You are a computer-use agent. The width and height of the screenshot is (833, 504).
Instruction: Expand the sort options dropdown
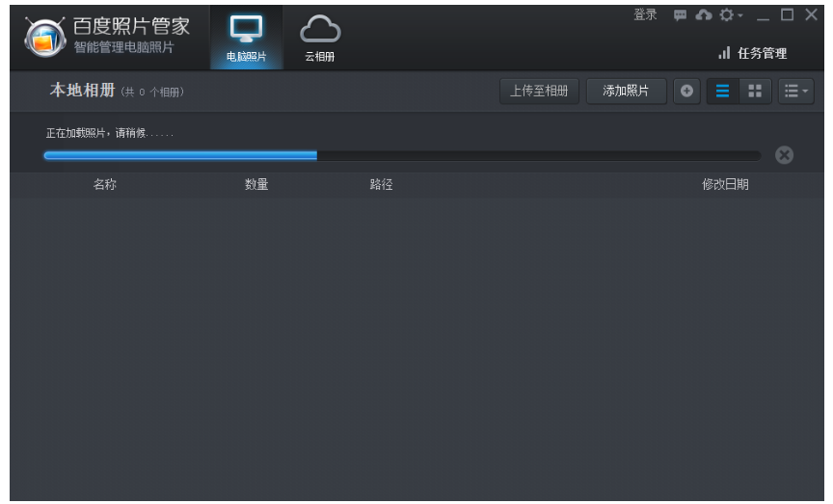[795, 91]
